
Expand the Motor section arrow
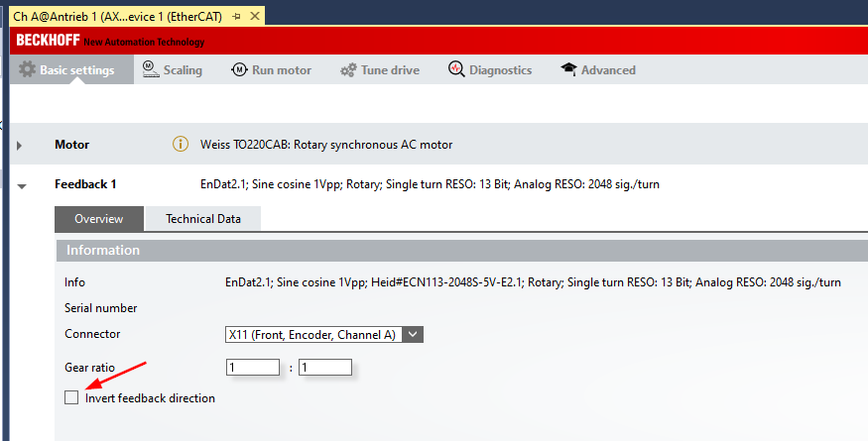[19, 146]
